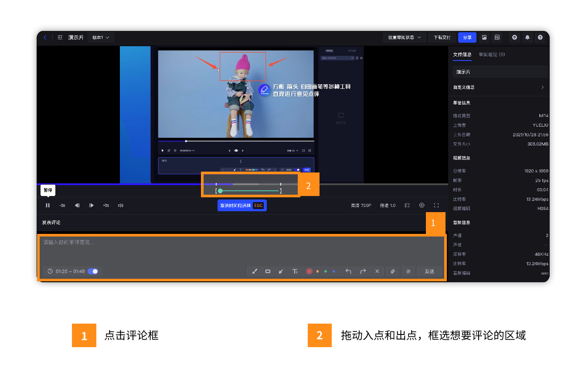Viewport: 585px width, 392px height.
Task: Switch to the 审阅意见 (0) tab
Action: tap(492, 54)
